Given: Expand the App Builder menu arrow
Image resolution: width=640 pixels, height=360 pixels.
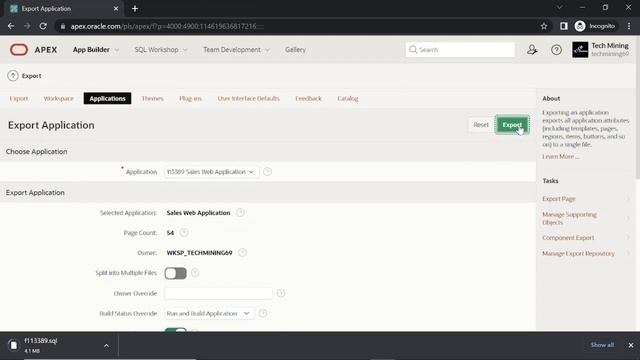Looking at the screenshot, I should click(117, 50).
